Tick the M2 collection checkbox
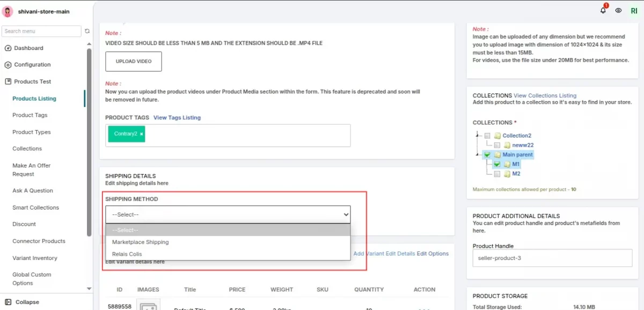This screenshot has width=644, height=310. click(x=497, y=174)
